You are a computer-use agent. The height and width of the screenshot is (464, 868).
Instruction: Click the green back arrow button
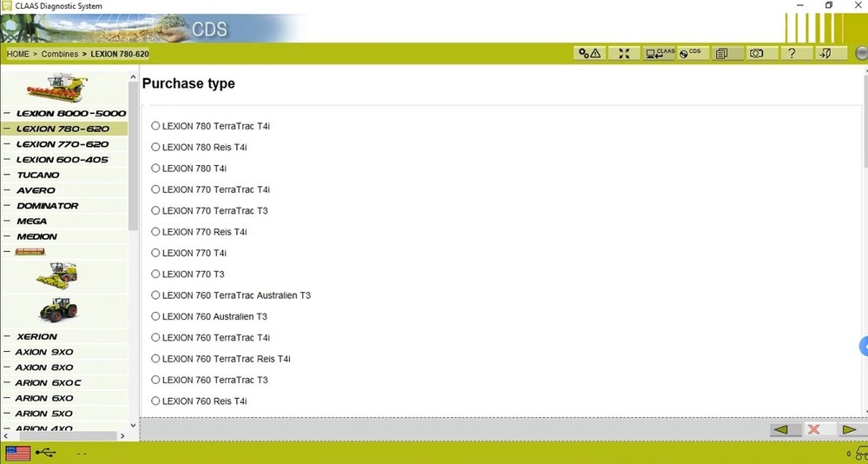(785, 429)
